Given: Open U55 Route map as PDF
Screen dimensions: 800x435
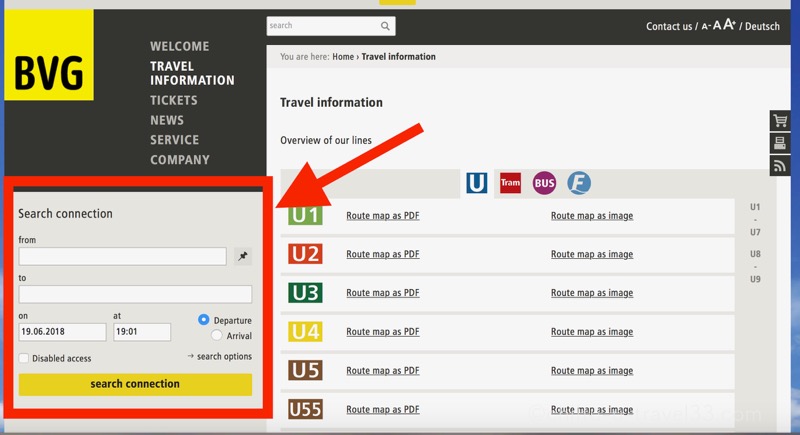Looking at the screenshot, I should point(383,410).
